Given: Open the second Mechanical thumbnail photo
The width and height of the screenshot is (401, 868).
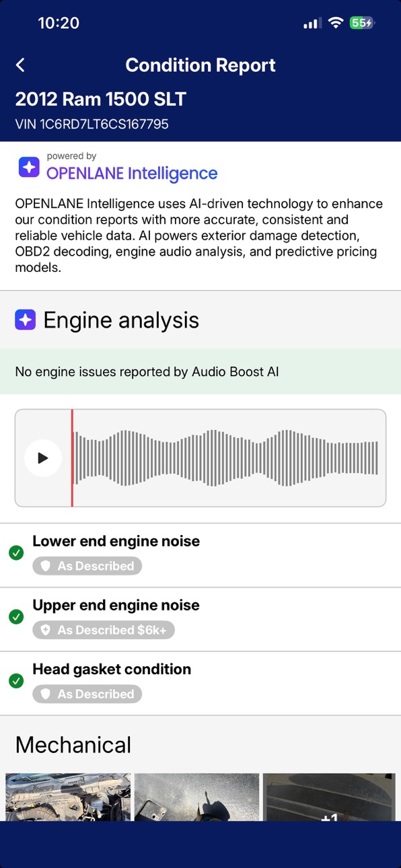Looking at the screenshot, I should pyautogui.click(x=197, y=797).
